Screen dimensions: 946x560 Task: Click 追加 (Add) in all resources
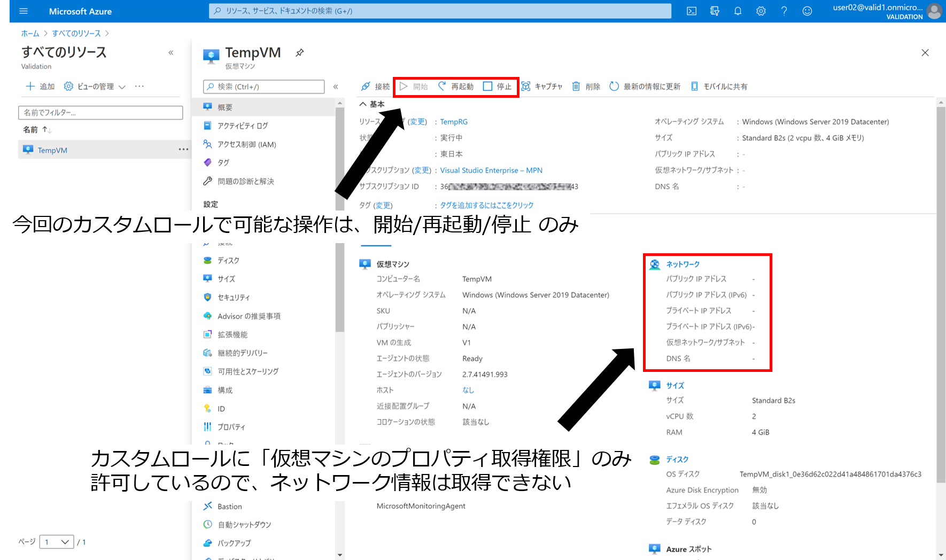(x=40, y=87)
